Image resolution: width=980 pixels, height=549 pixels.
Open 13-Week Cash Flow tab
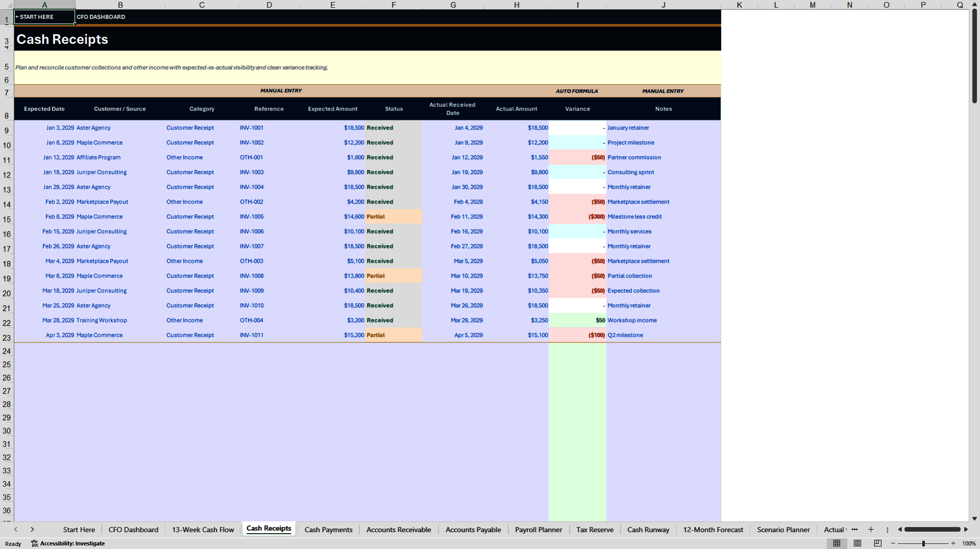click(x=203, y=530)
